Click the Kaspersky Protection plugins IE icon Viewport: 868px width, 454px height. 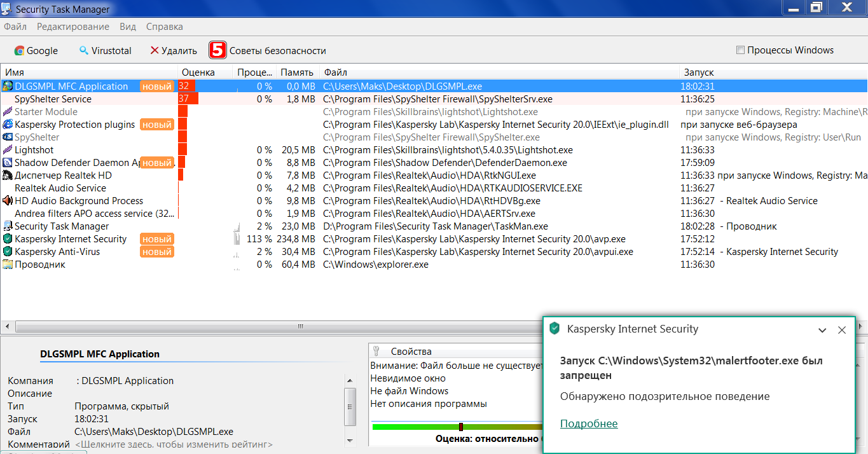click(8, 125)
